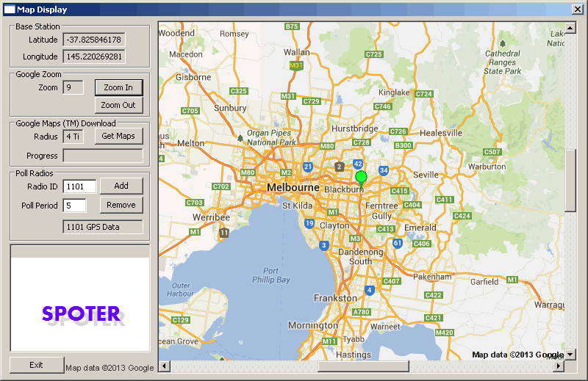This screenshot has width=588, height=381.
Task: Click the Map Display window title icon
Action: 10,10
